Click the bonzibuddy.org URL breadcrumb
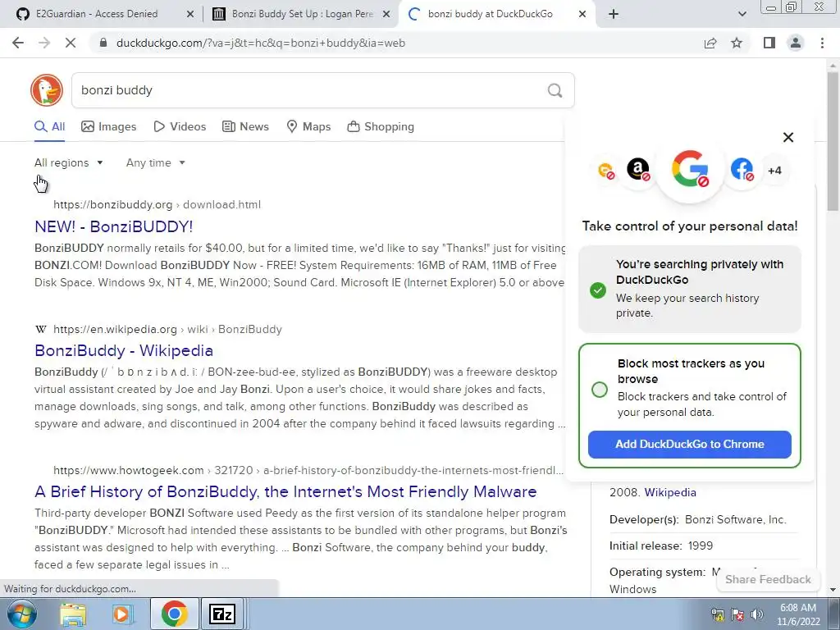 coord(157,204)
